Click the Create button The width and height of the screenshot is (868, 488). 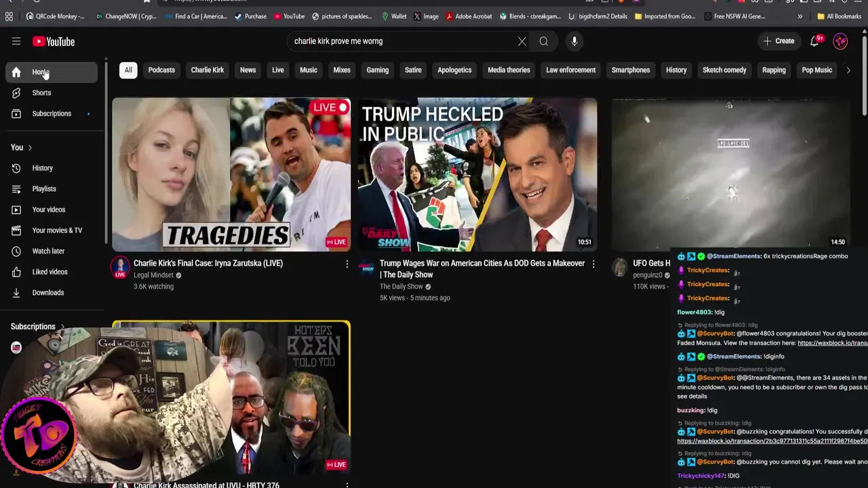point(778,41)
